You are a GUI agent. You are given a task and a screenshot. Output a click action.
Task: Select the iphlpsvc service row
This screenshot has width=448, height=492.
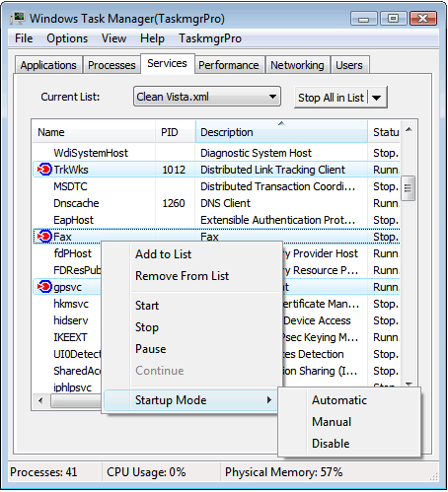tap(72, 387)
